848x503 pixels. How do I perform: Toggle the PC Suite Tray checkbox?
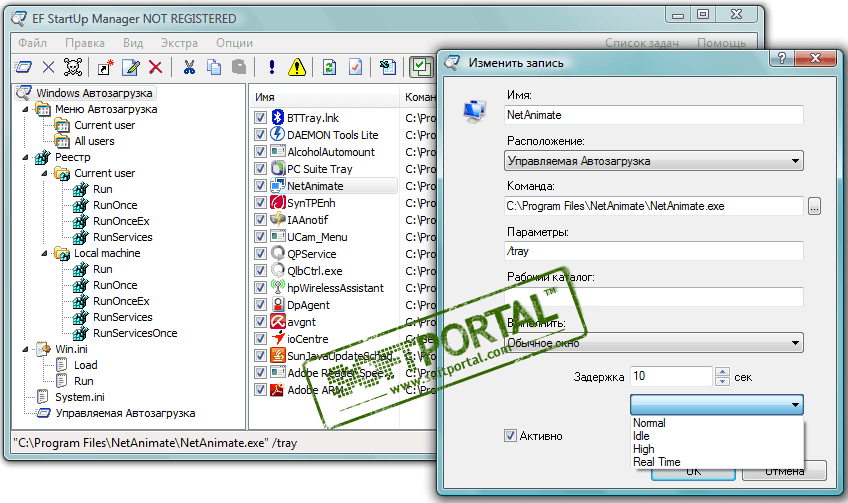[x=260, y=168]
